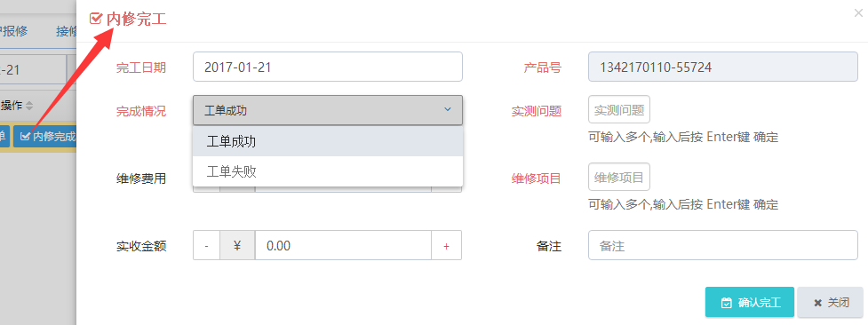The height and width of the screenshot is (325, 868).
Task: Open the 接修 tab in the background
Action: pyautogui.click(x=66, y=31)
